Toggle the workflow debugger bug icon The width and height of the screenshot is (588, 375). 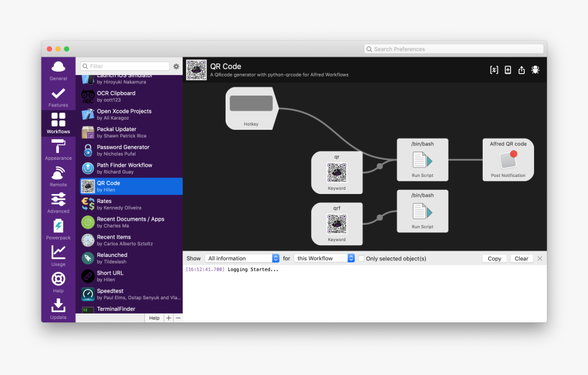(x=535, y=70)
